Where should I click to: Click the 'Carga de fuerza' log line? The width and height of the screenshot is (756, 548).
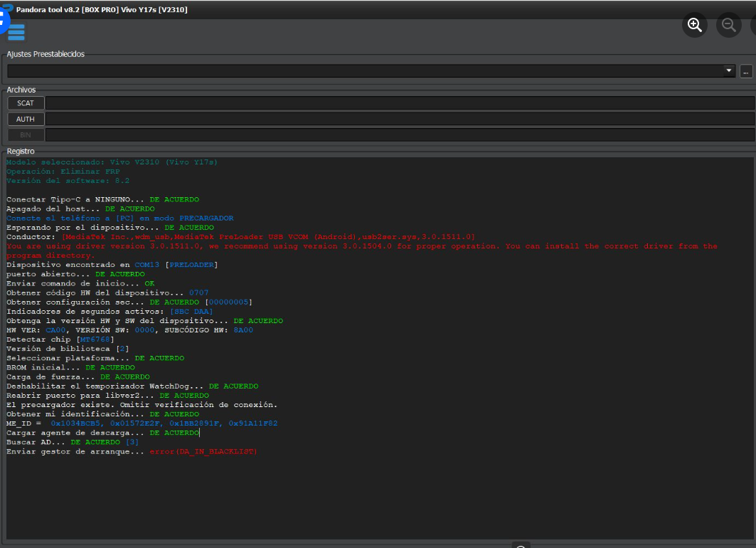coord(78,376)
